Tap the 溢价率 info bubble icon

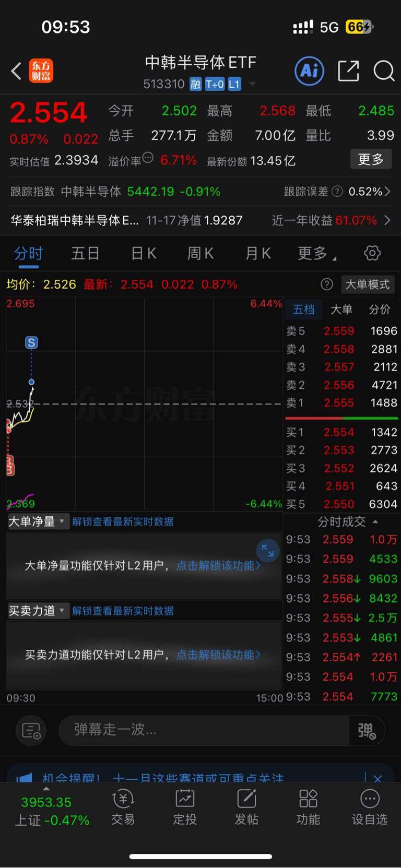tap(148, 158)
